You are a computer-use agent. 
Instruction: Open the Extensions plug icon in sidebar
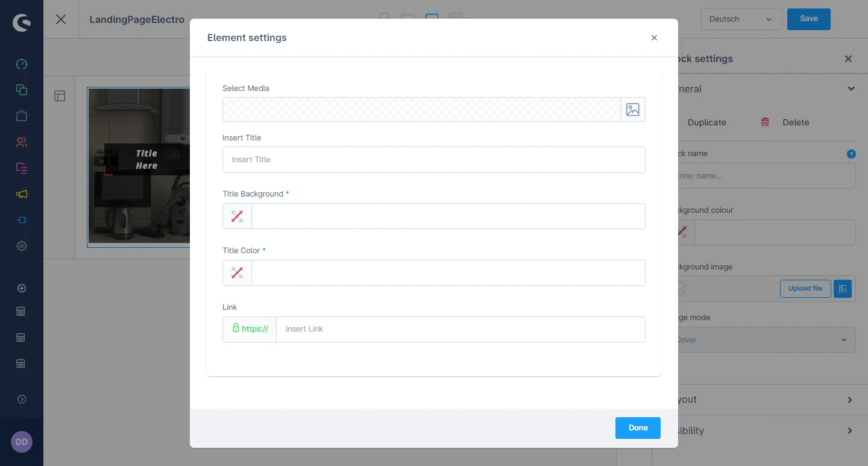tap(22, 220)
